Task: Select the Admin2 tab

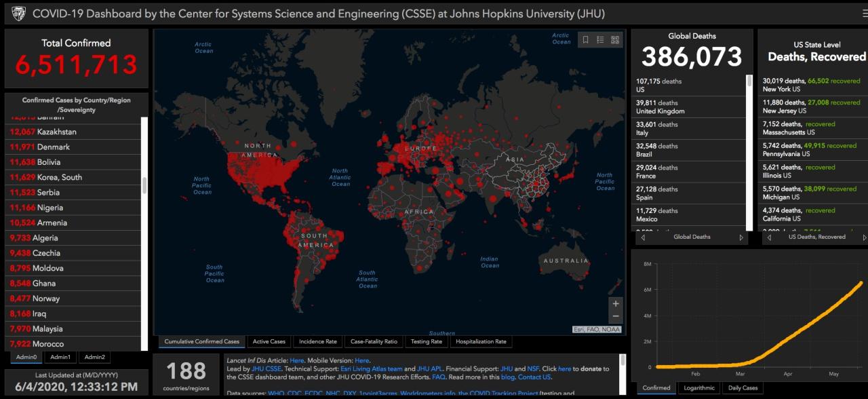Action: pos(94,357)
